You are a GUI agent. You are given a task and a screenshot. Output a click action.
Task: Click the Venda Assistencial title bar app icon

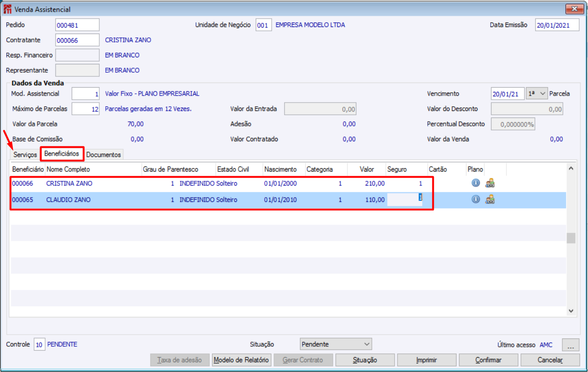[x=8, y=9]
